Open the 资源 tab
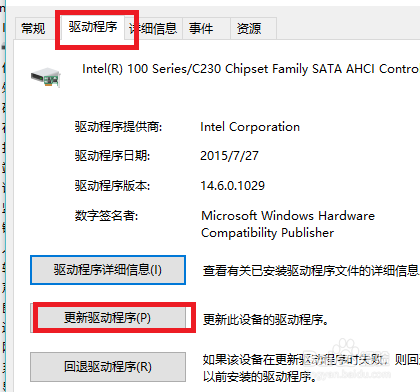 tap(249, 28)
